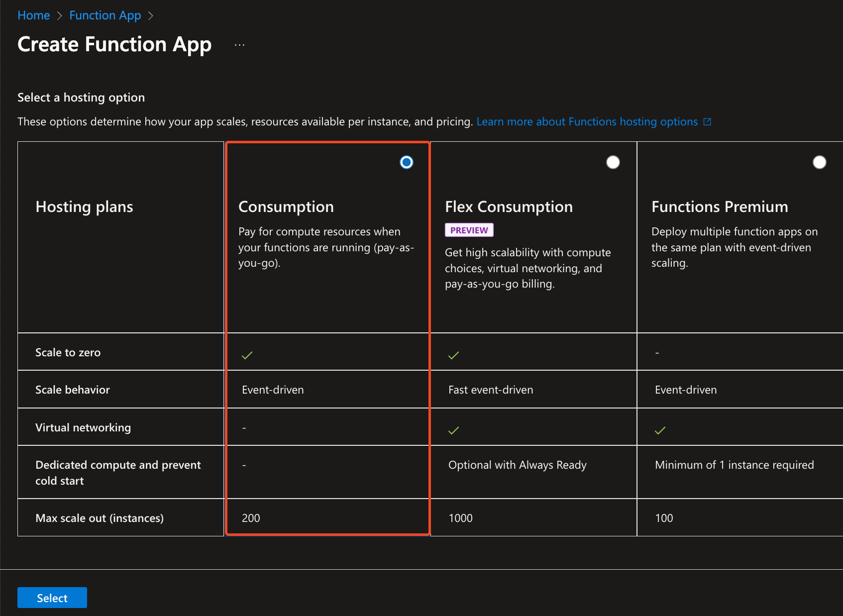Open Learn more about Functions hosting options
Viewport: 843px width, 616px height.
[587, 122]
